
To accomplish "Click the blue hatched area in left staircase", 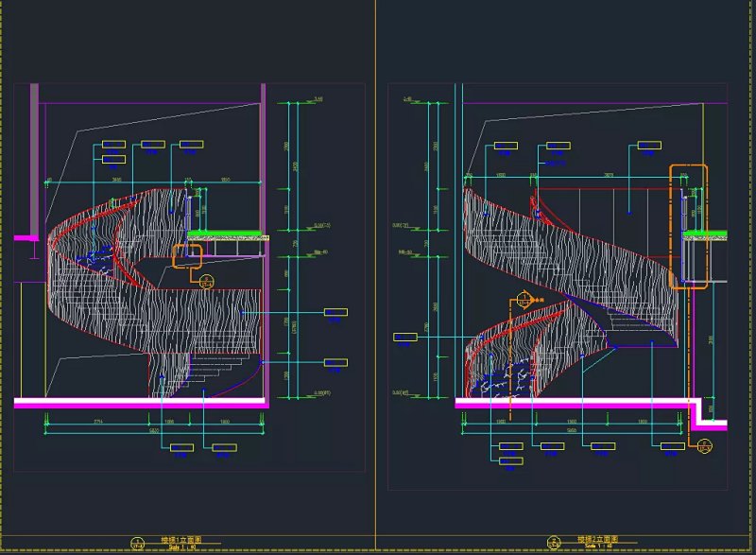I will coord(95,255).
